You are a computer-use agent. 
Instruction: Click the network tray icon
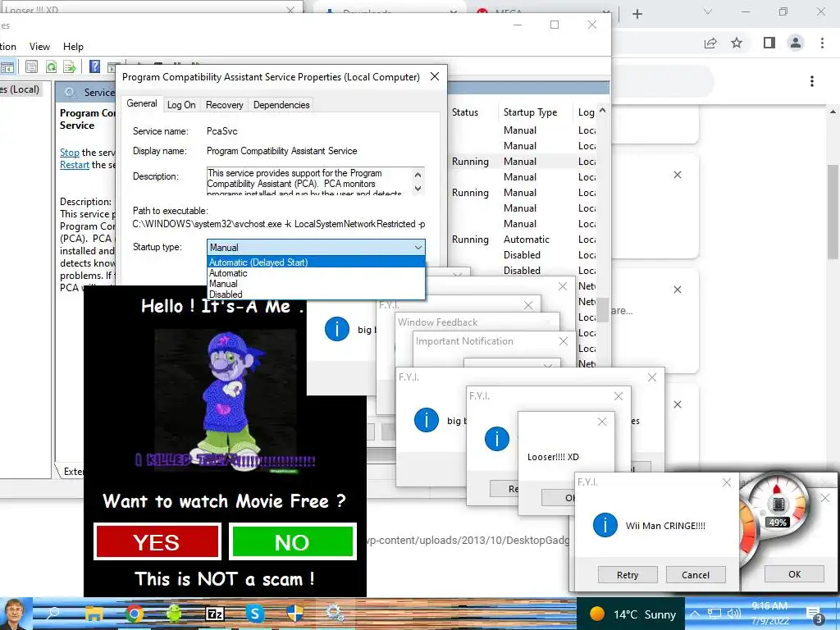coord(714,614)
